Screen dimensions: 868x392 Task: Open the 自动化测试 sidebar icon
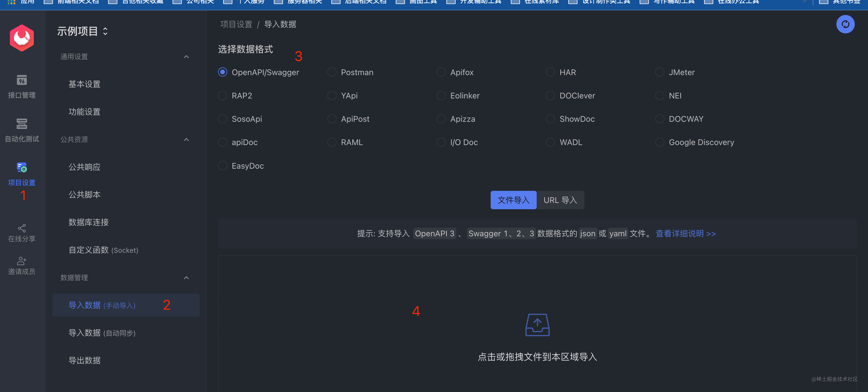(x=22, y=124)
